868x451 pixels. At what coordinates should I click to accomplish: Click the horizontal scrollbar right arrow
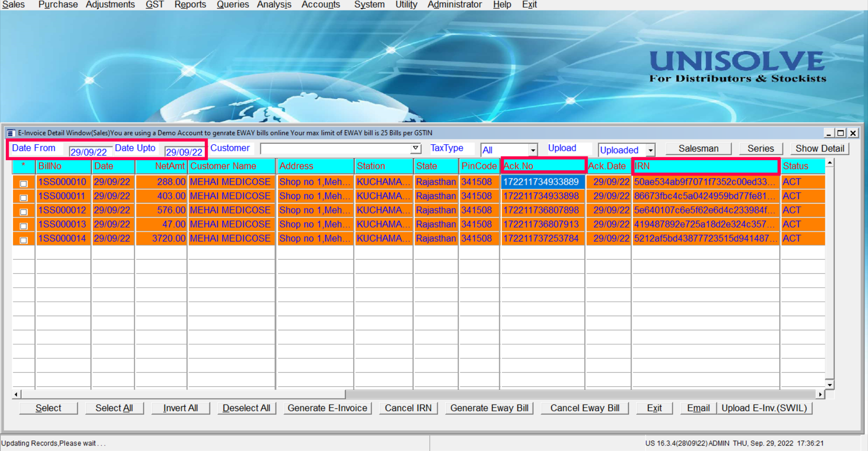(820, 394)
